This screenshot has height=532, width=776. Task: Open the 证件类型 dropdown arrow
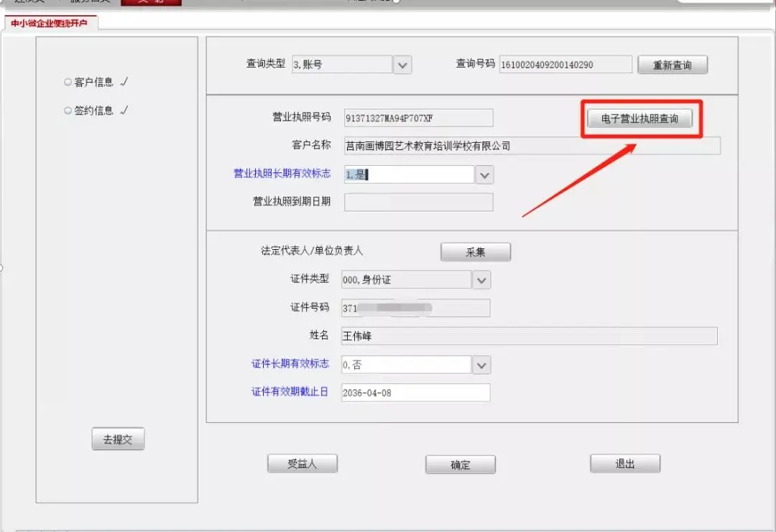[481, 279]
